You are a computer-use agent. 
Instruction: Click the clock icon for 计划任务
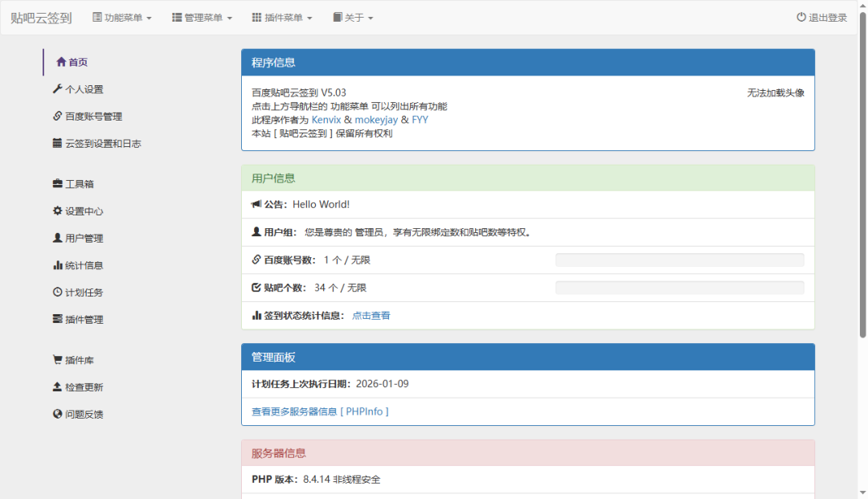point(57,292)
